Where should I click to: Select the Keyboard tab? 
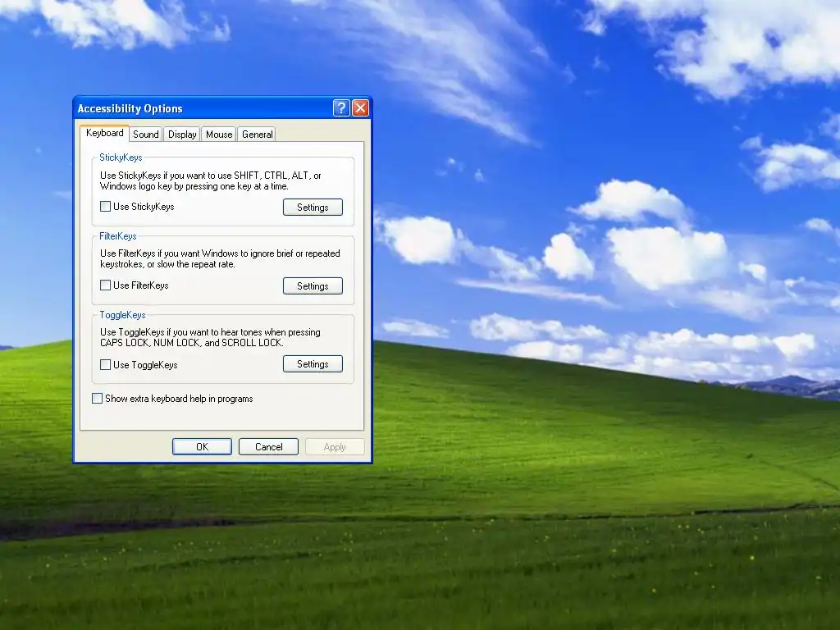click(x=104, y=133)
